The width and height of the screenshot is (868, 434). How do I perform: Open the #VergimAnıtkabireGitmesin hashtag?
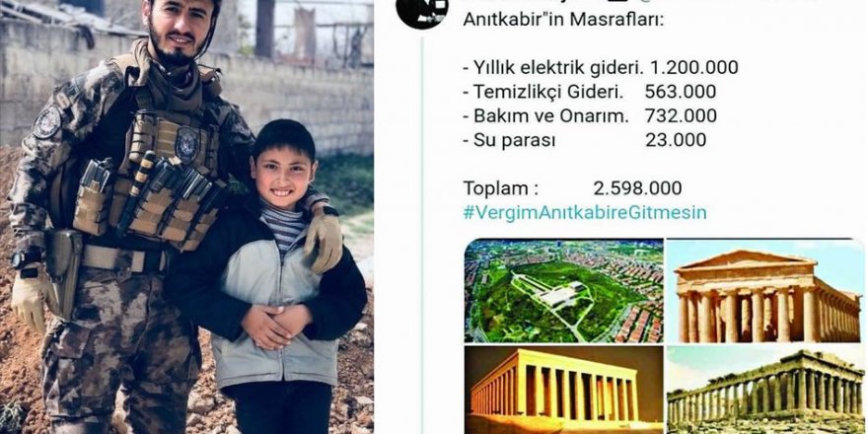pos(585,213)
